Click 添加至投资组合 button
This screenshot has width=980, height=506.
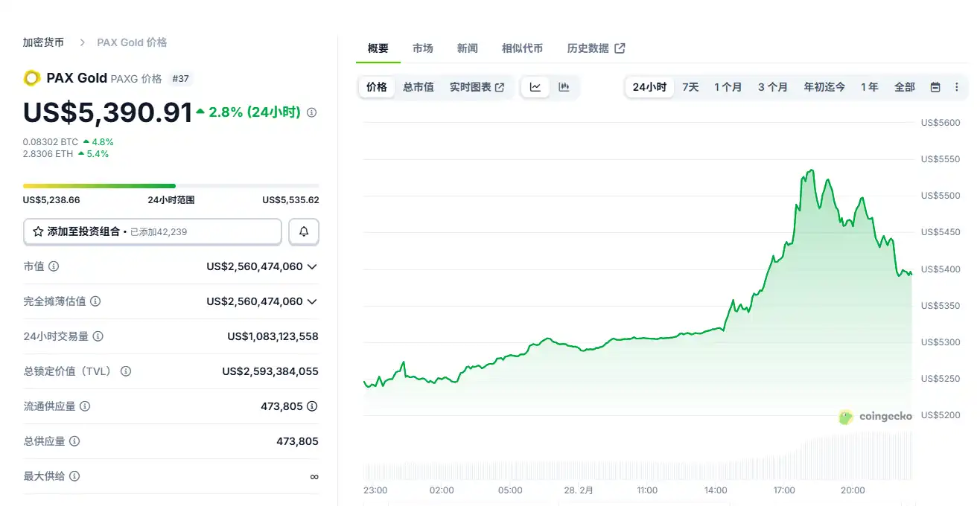[x=153, y=231]
